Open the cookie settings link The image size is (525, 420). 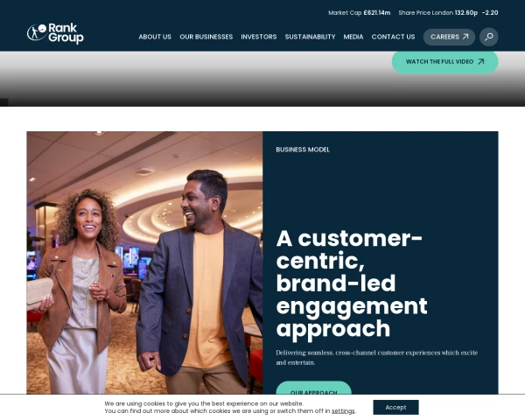343,411
